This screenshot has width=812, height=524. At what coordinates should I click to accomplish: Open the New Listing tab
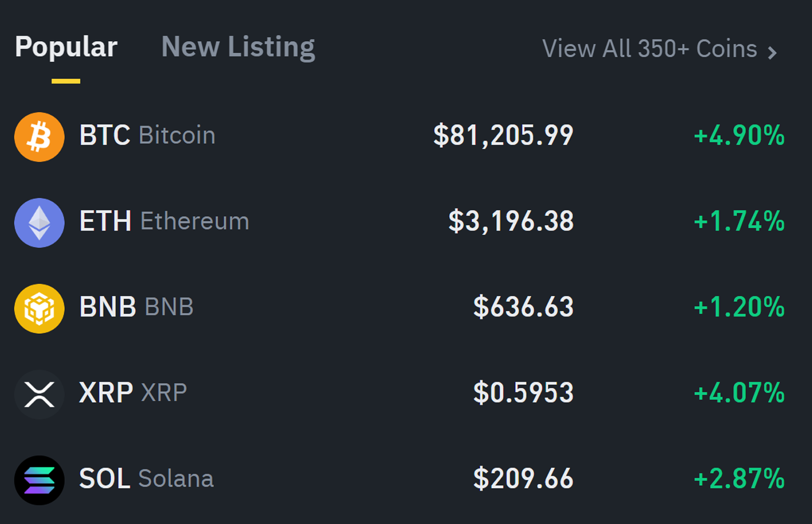[238, 47]
